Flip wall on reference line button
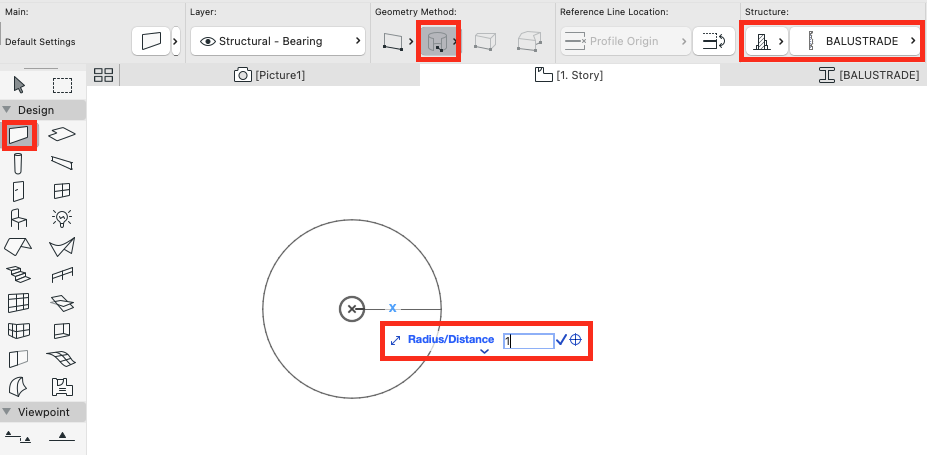The width and height of the screenshot is (927, 455). tap(714, 41)
